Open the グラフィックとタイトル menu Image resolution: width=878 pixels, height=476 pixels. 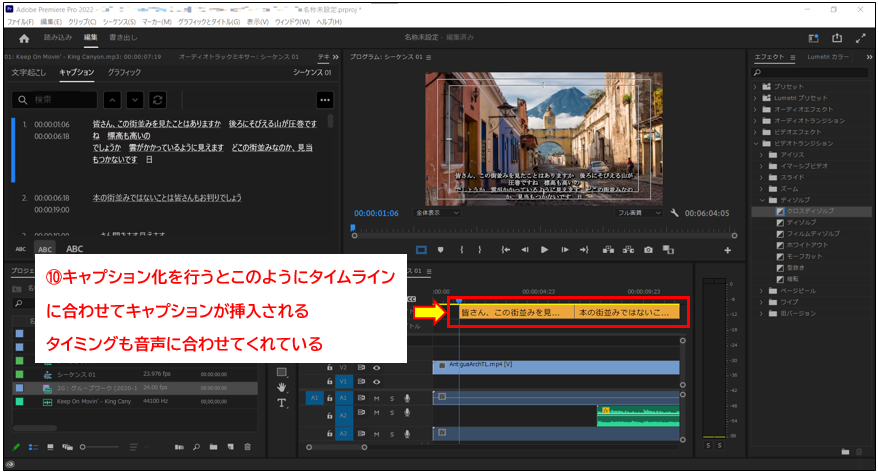point(208,22)
